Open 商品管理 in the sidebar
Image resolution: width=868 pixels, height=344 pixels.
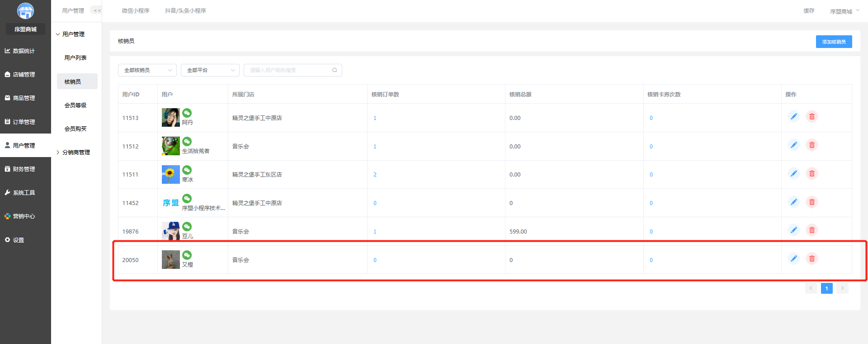pyautogui.click(x=25, y=98)
